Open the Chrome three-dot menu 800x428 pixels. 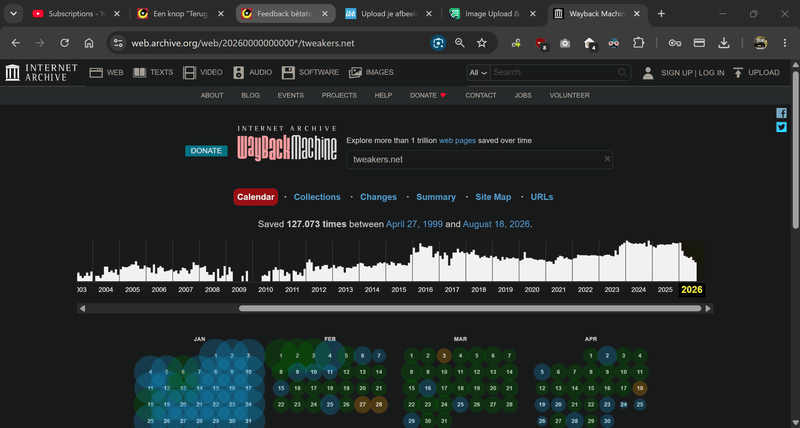[785, 43]
